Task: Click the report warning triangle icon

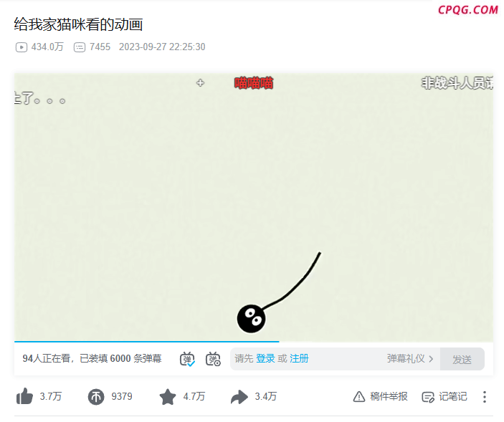Action: coord(359,397)
